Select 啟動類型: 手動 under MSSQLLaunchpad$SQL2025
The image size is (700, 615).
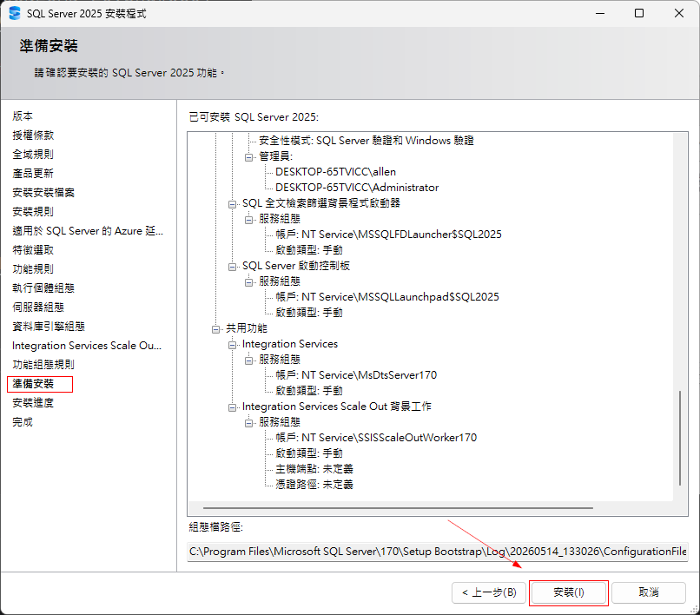point(309,313)
